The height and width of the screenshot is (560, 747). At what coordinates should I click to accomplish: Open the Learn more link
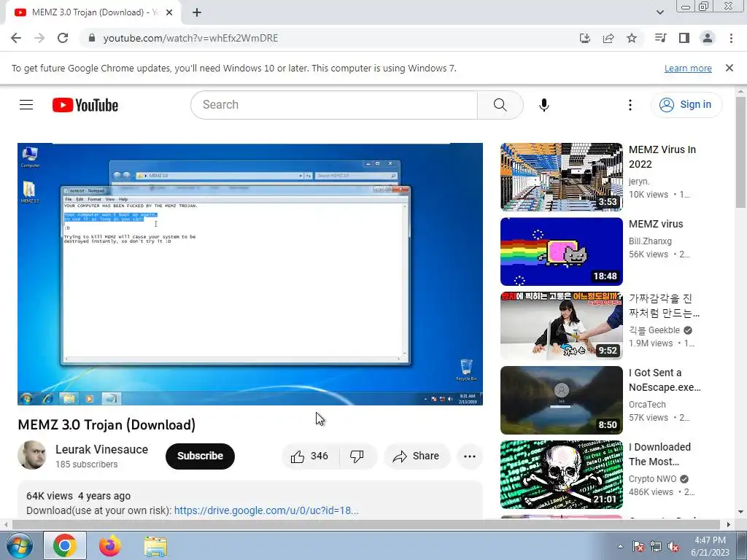click(x=688, y=68)
